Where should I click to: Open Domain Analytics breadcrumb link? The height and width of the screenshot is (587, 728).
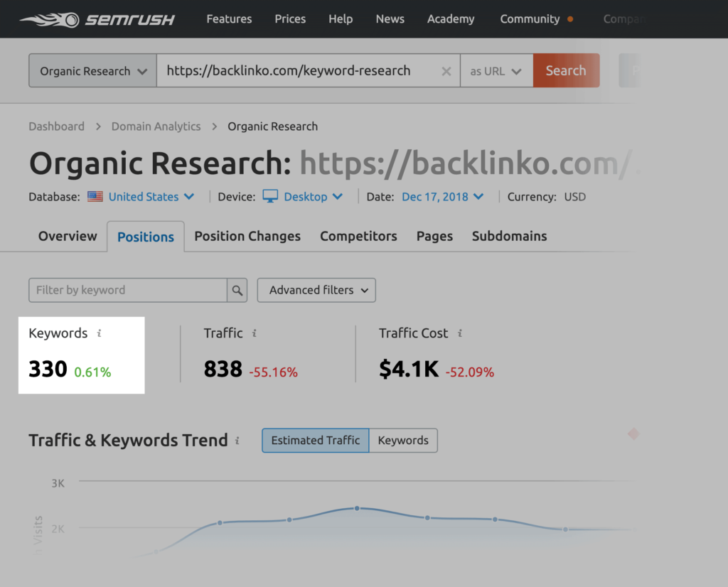pyautogui.click(x=156, y=126)
